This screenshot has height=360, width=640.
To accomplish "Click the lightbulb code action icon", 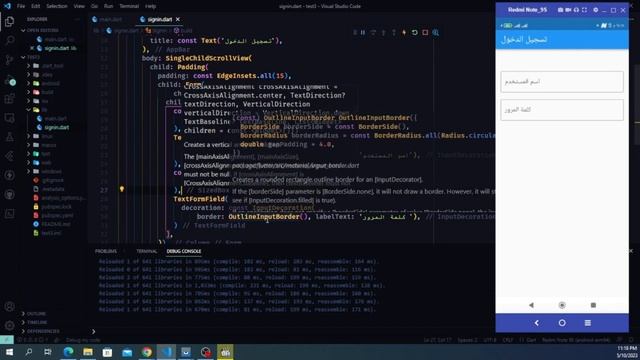I will point(122,189).
